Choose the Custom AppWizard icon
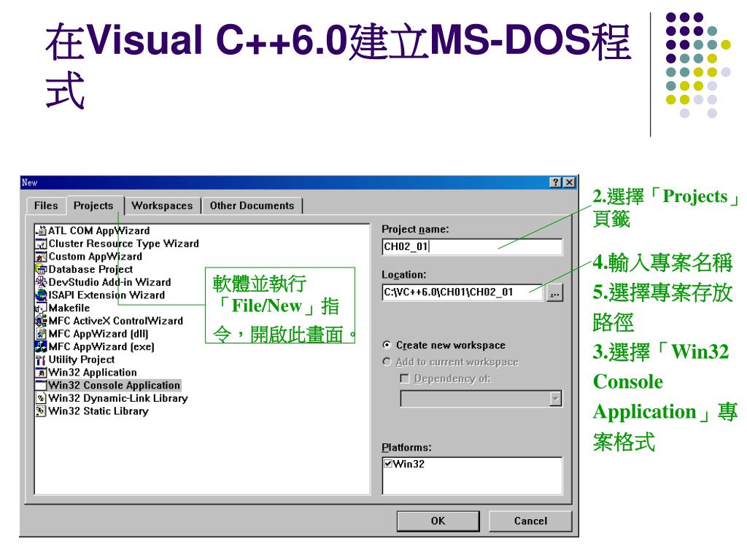Viewport: 747px width, 560px height. [42, 257]
